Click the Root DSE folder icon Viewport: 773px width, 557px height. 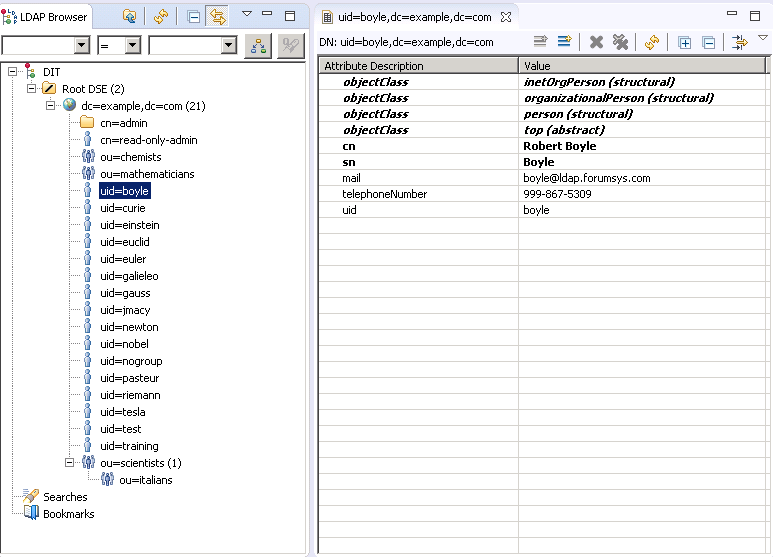tap(49, 89)
